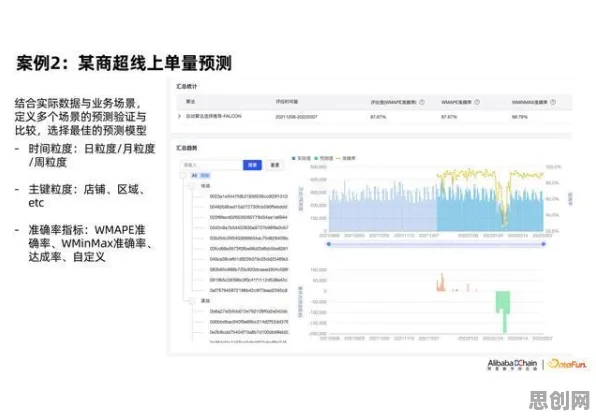Viewport: 596px width, 419px height.
Task: Tick the All checkbox in the tree
Action: (183, 175)
